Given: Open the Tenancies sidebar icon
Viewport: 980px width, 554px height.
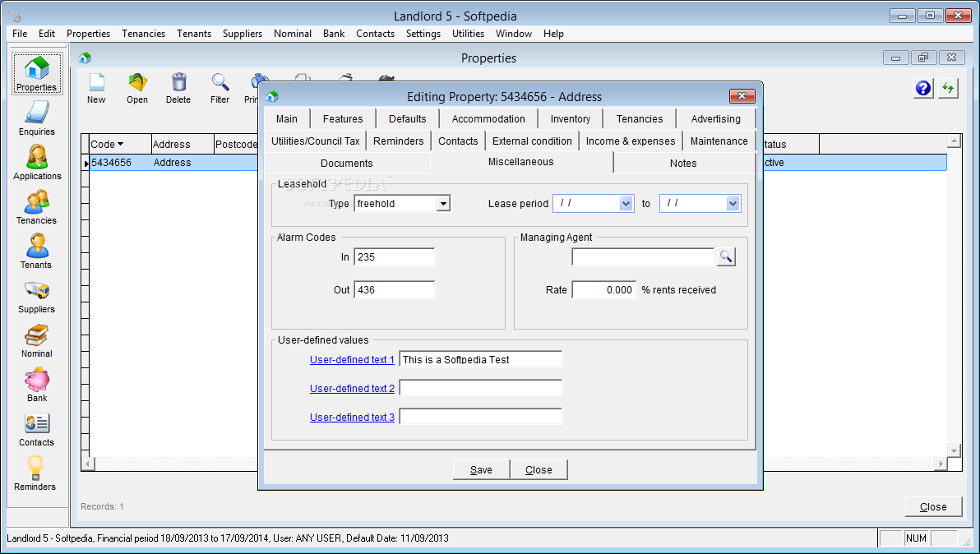Looking at the screenshot, I should click(x=37, y=207).
